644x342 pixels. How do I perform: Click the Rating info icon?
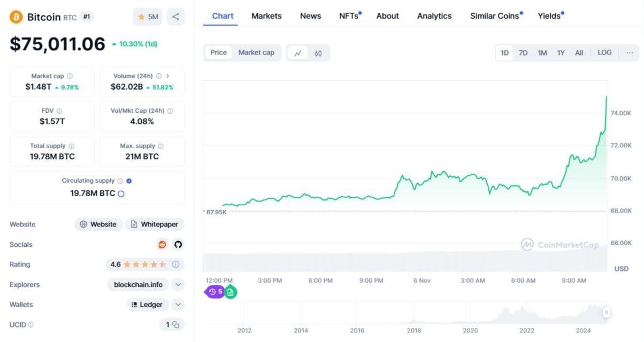pos(175,265)
